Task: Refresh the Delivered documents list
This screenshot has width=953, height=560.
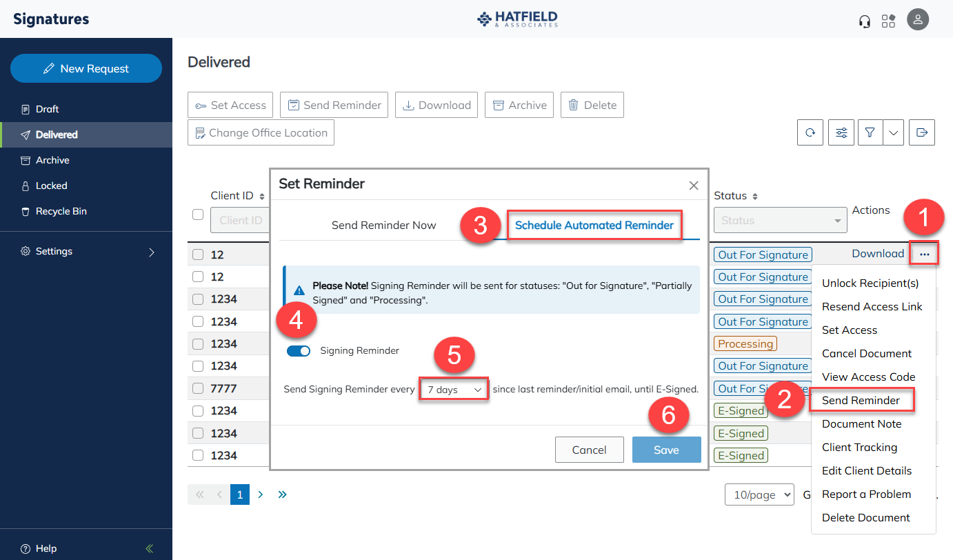Action: 810,132
